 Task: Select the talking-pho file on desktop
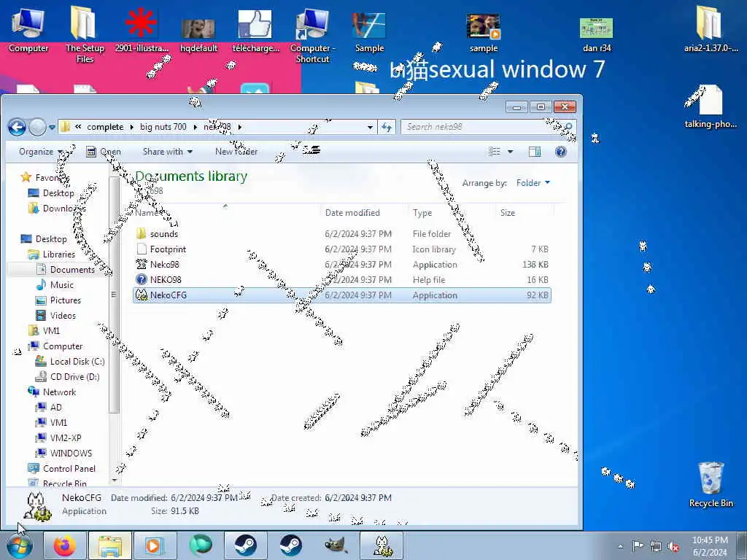point(711,106)
